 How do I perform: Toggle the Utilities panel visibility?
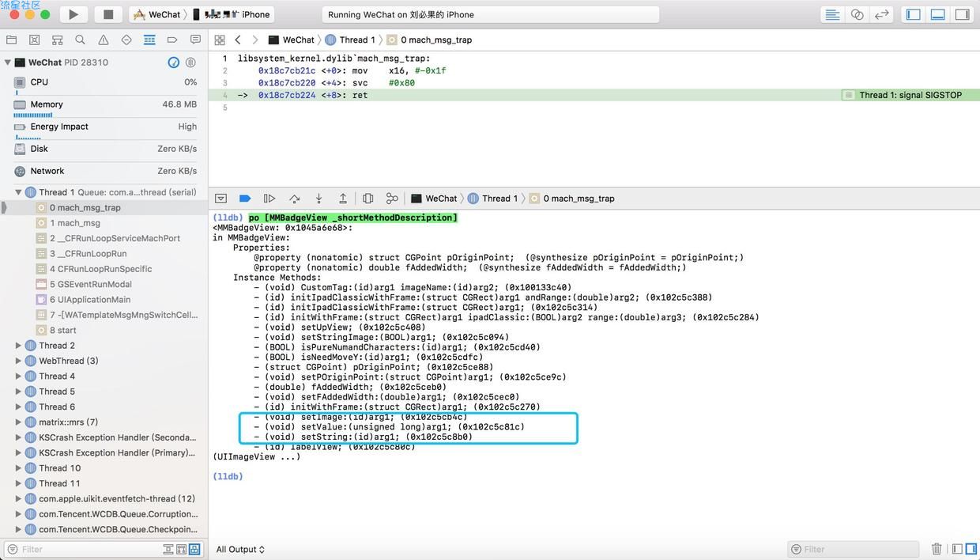(x=962, y=14)
